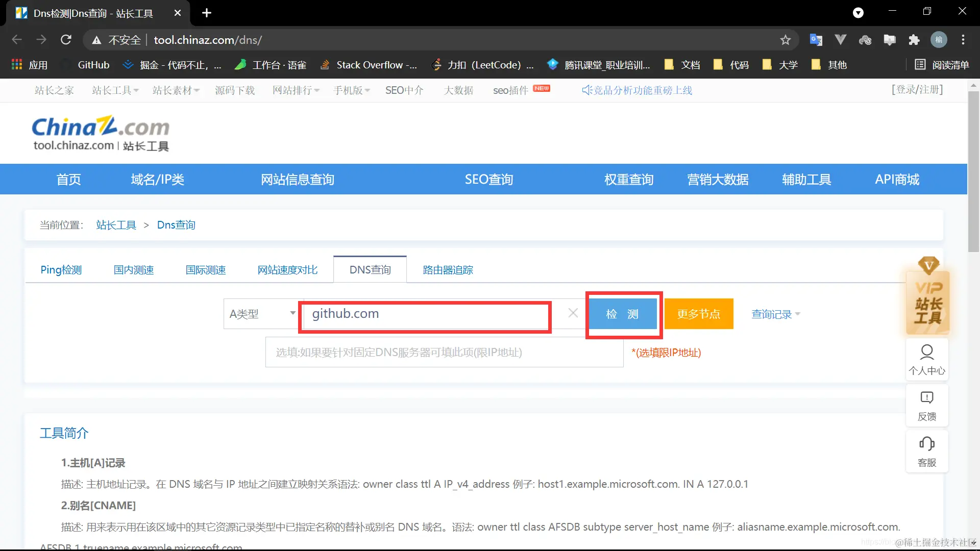Screen dimensions: 980x551
Task: Switch to the Ping检测 tab
Action: coord(61,269)
